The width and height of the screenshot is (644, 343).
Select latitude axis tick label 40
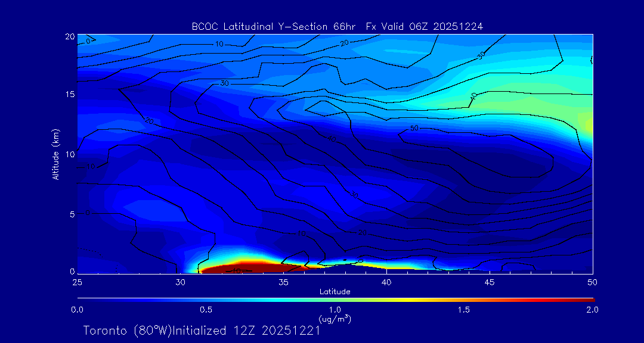(386, 282)
